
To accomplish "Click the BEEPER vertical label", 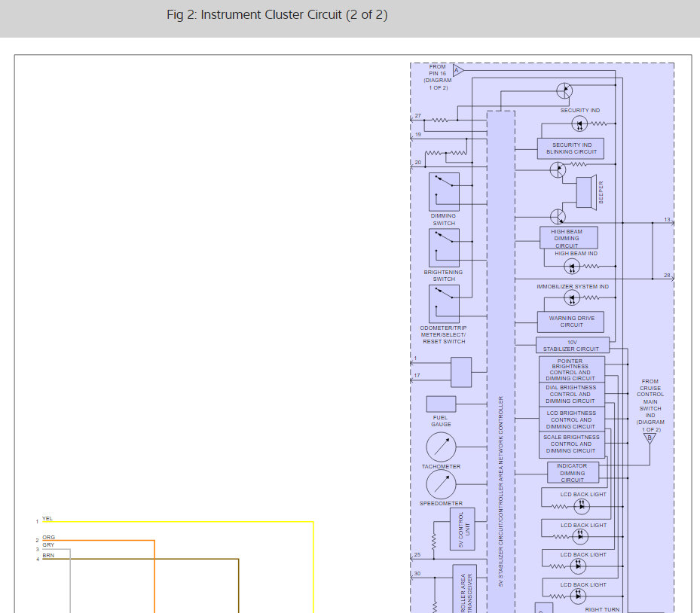I will pyautogui.click(x=601, y=192).
